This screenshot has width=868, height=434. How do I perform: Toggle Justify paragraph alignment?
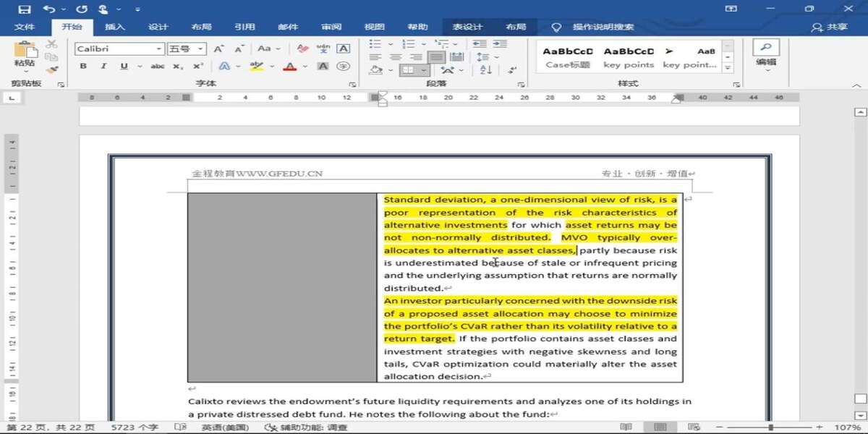[x=436, y=57]
